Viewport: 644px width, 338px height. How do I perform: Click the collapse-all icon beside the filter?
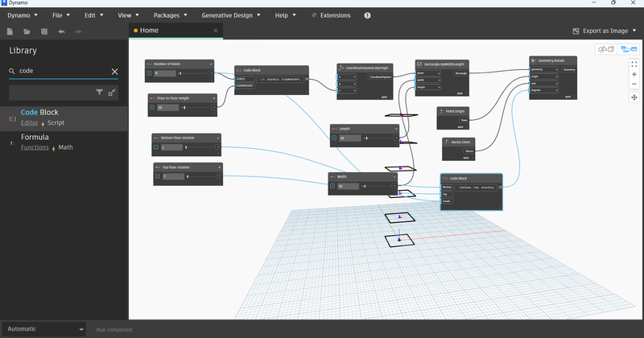[112, 93]
